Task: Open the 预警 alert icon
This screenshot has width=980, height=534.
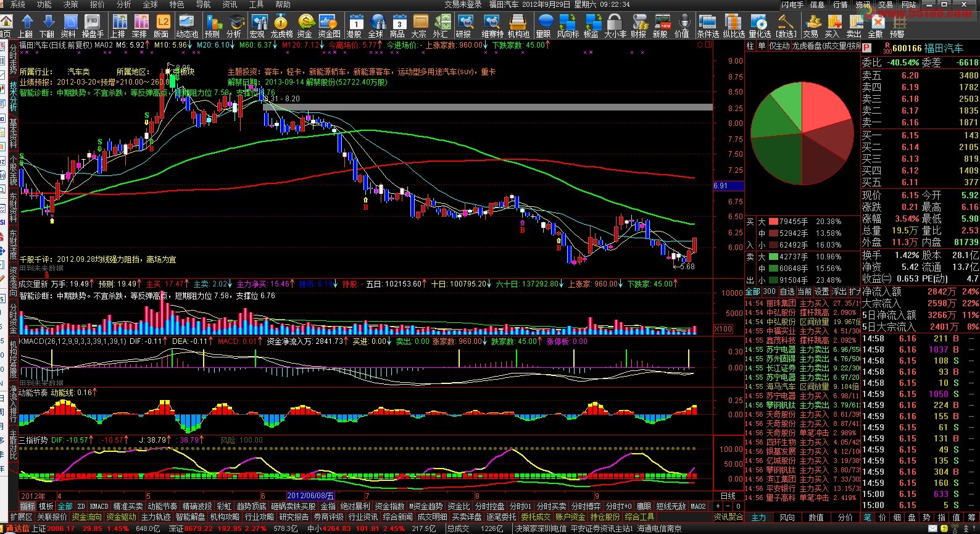Action: [x=897, y=26]
